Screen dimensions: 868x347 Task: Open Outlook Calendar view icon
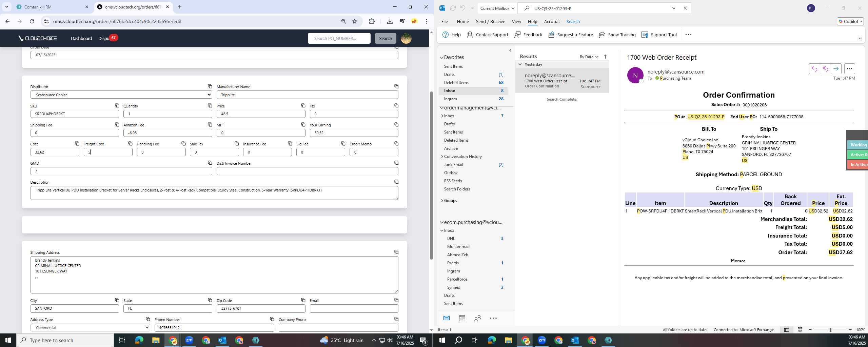pyautogui.click(x=462, y=318)
